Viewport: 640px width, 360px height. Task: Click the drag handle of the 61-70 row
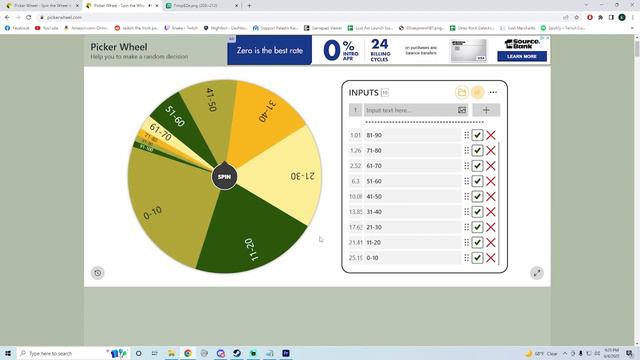(467, 166)
